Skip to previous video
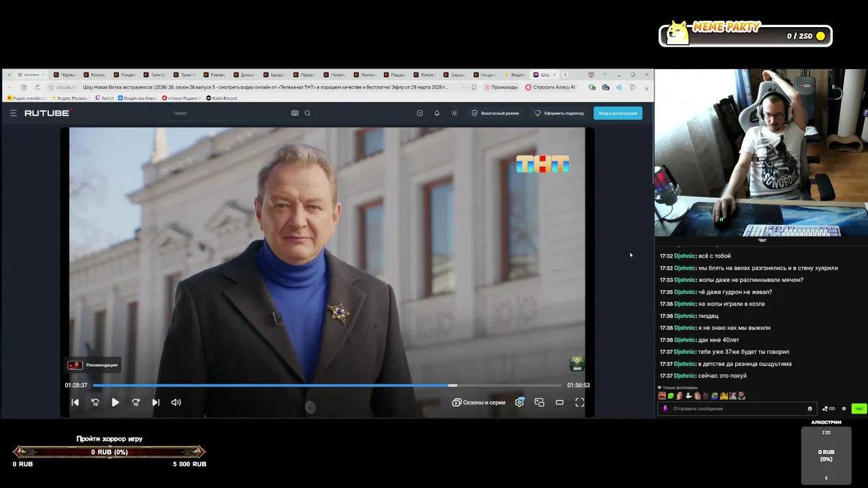 coord(75,402)
